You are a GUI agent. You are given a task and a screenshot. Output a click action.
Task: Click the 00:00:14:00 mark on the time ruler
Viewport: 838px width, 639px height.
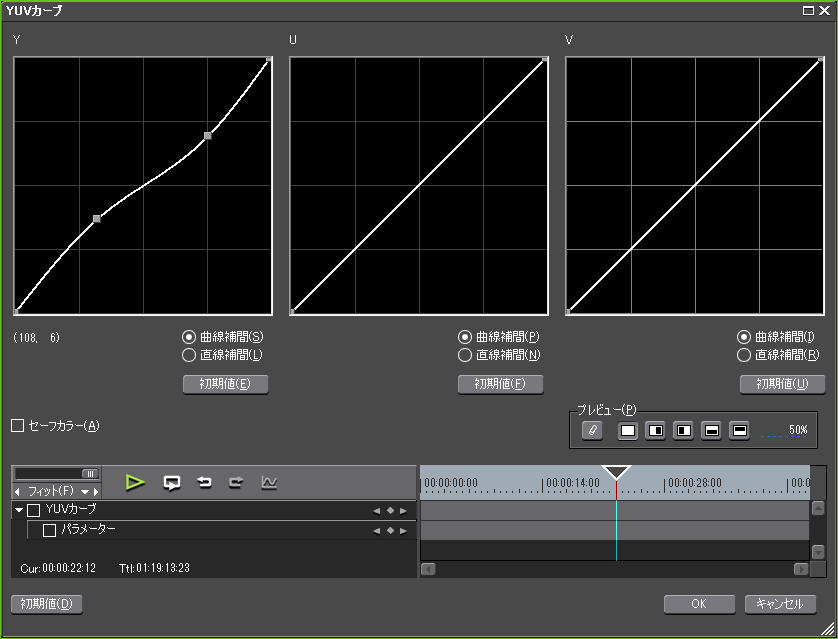(572, 483)
